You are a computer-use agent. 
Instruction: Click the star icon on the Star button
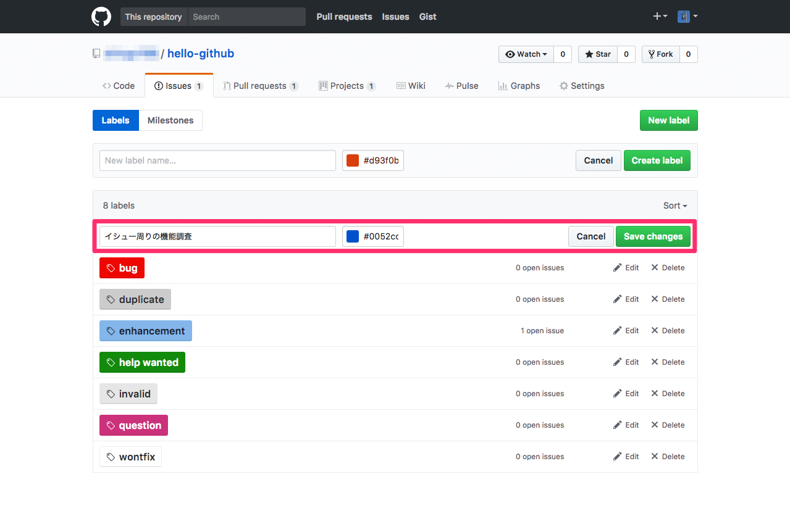coord(589,54)
